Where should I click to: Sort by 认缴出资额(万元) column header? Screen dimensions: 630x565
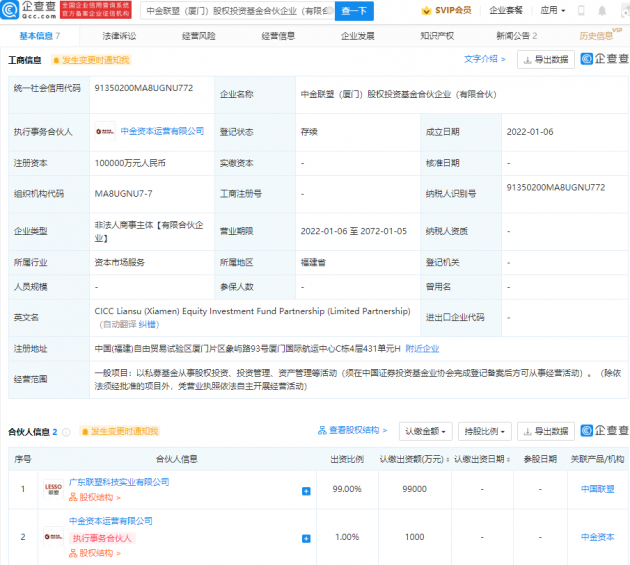[x=414, y=459]
